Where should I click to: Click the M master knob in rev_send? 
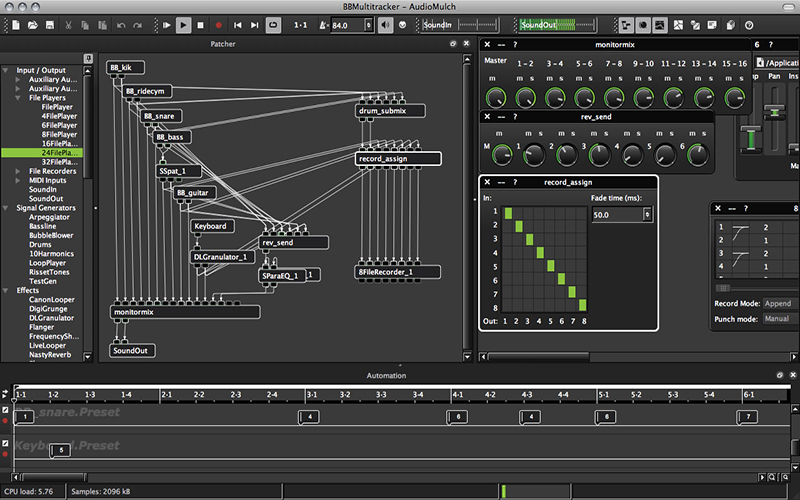(x=503, y=155)
